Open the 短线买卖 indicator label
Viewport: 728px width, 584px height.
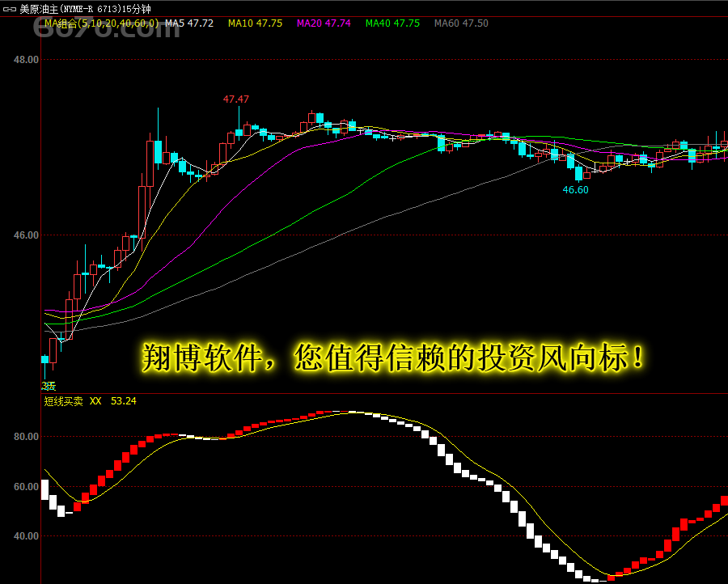64,401
